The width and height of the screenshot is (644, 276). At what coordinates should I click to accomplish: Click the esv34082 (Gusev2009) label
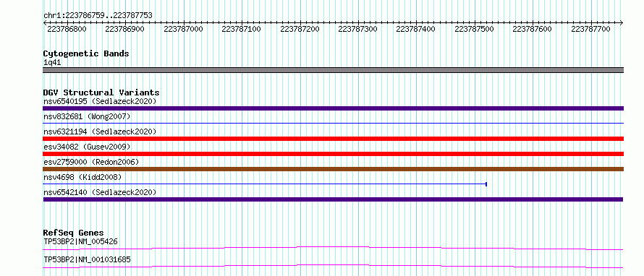point(87,147)
